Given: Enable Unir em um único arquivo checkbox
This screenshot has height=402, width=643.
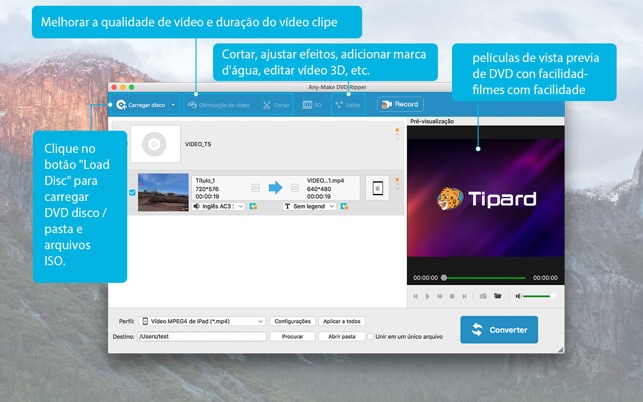Looking at the screenshot, I should click(370, 336).
